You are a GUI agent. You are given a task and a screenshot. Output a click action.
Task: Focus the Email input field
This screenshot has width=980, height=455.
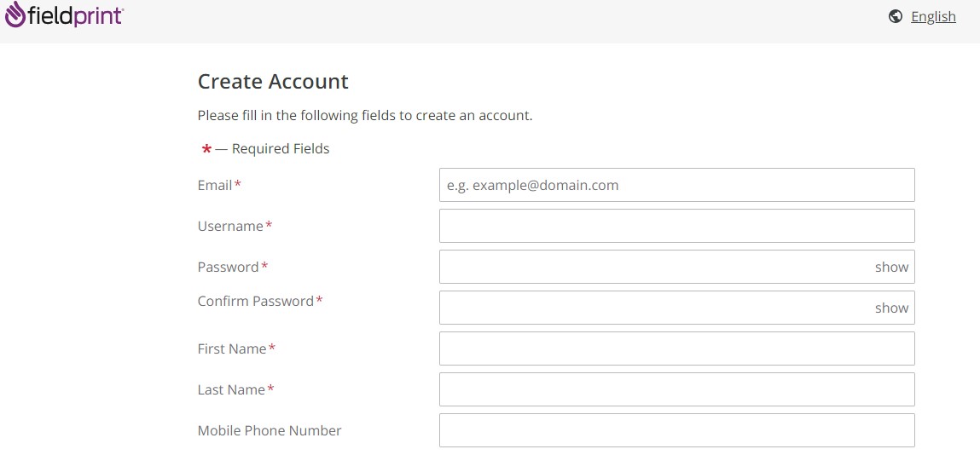tap(677, 185)
